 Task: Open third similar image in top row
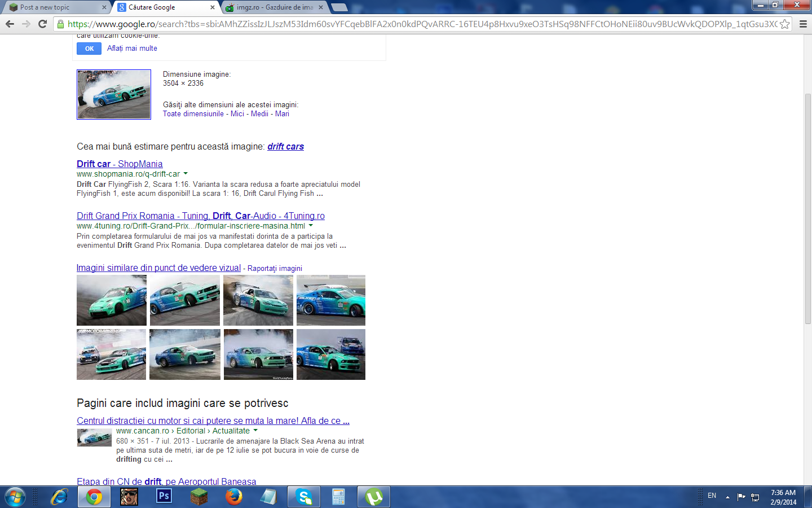point(258,300)
